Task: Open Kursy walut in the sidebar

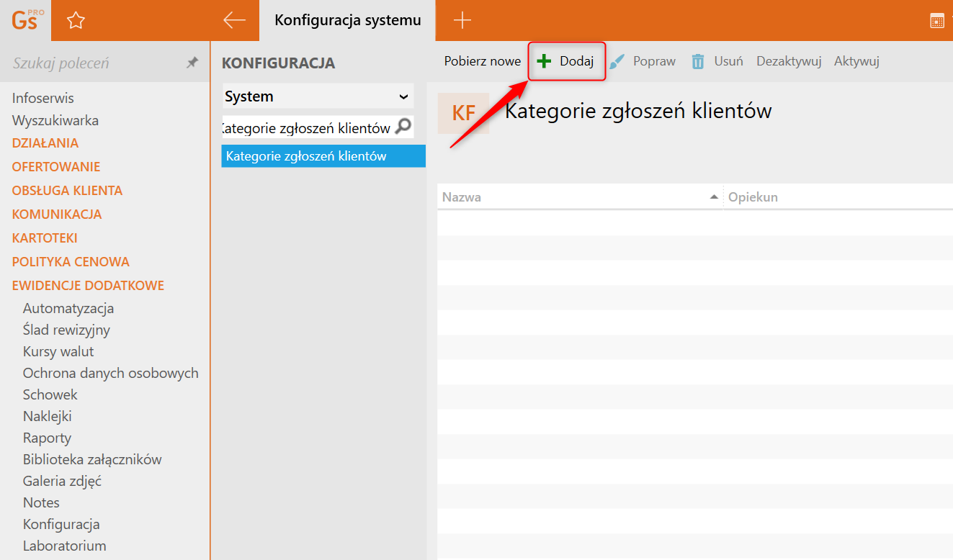Action: 58,351
